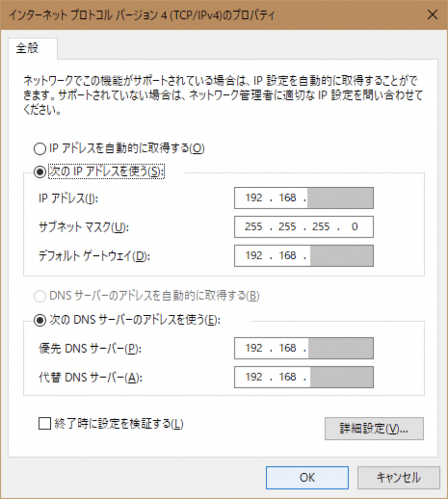Click the last octet '0' of subnet mask
448x499 pixels.
pos(354,227)
